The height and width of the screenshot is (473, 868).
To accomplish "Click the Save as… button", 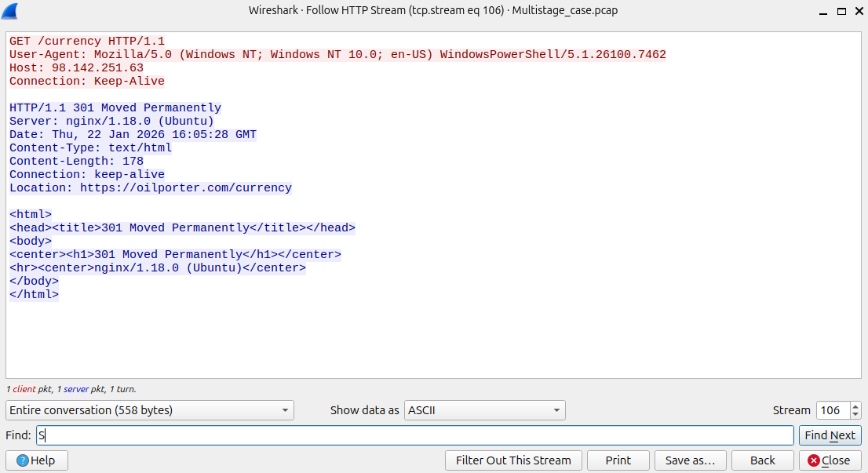I will pos(691,460).
